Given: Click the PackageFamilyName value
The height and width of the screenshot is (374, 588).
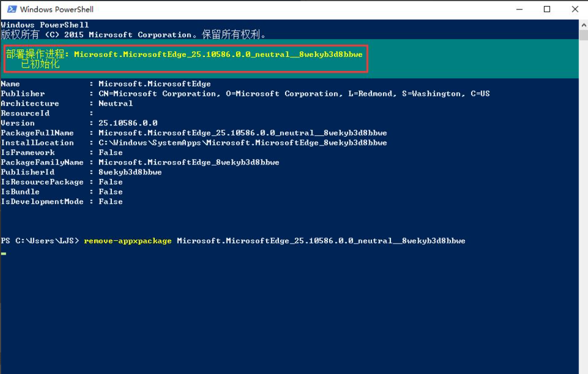Looking at the screenshot, I should coord(189,162).
